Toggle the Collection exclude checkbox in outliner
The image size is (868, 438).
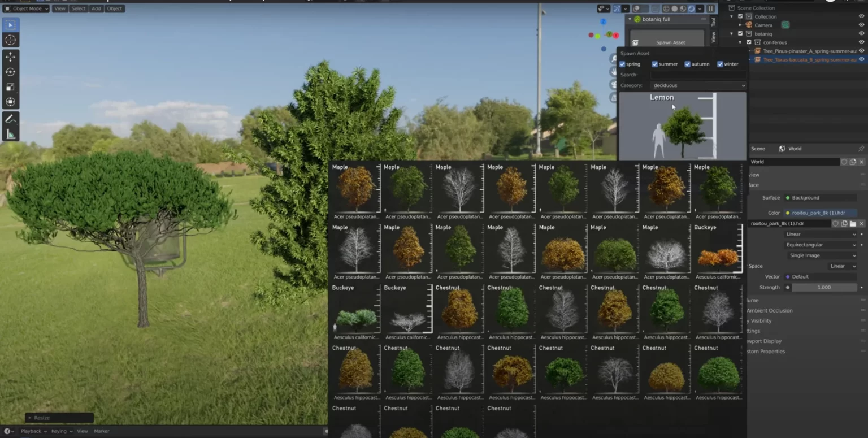(740, 16)
